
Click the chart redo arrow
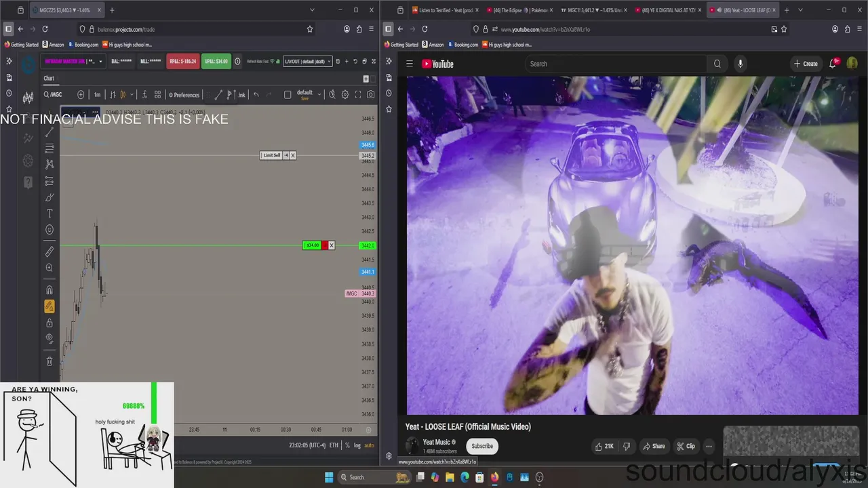pyautogui.click(x=269, y=95)
